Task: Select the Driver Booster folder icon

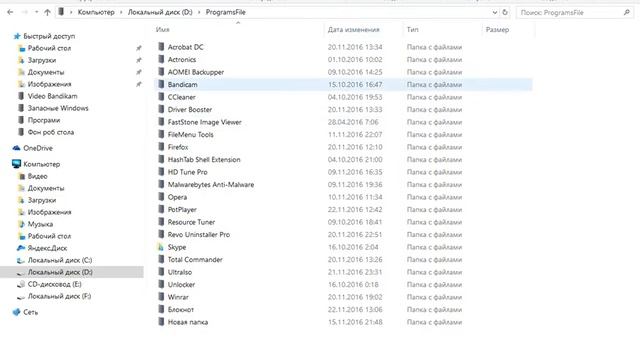Action: pos(161,109)
